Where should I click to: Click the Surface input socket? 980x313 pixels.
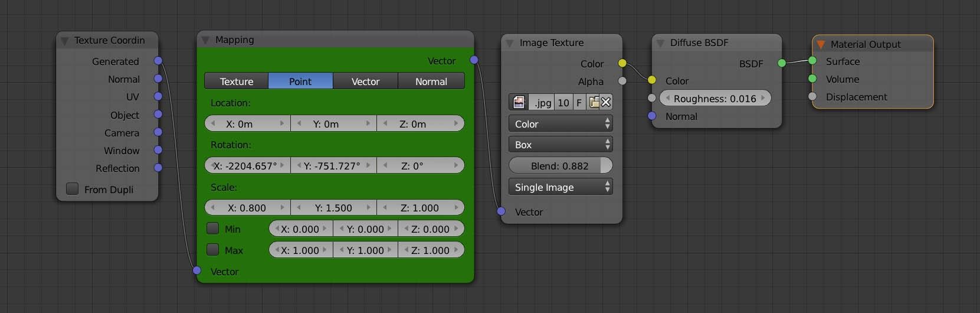coord(812,61)
